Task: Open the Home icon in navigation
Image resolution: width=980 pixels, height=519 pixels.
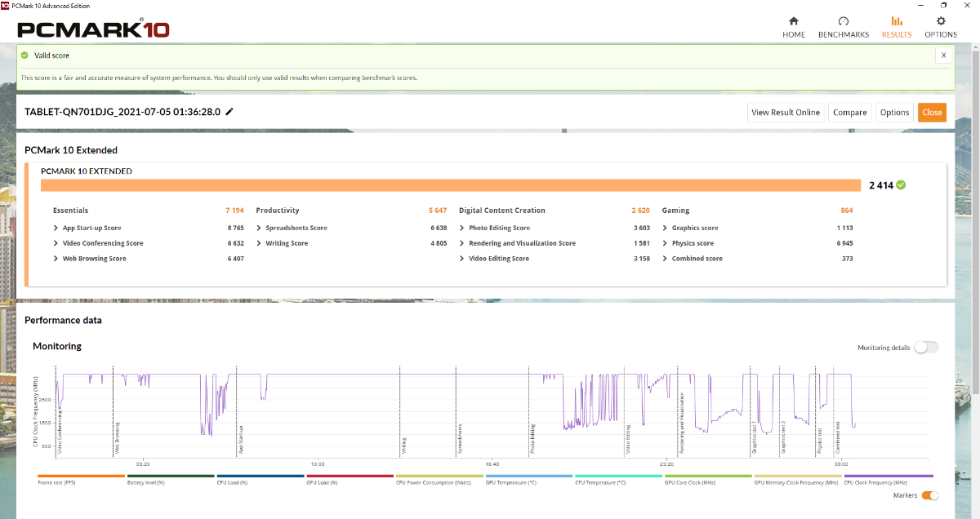Action: (793, 21)
